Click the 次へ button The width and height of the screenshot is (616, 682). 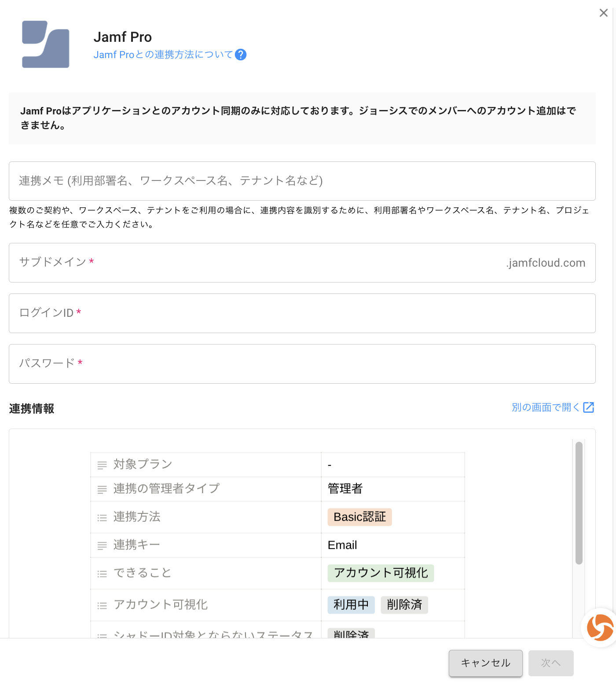pyautogui.click(x=551, y=663)
